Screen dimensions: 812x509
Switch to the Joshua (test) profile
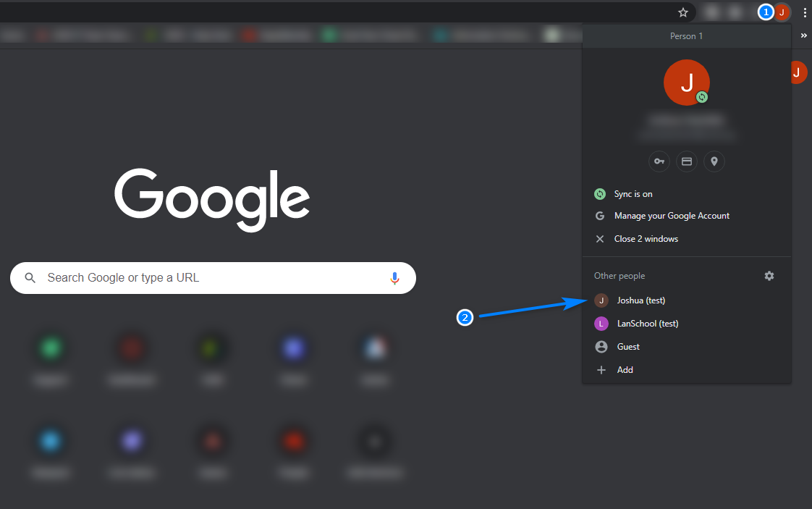[x=640, y=300]
